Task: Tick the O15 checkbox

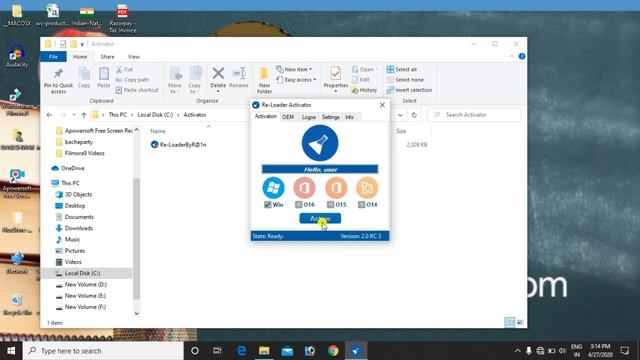Action: pyautogui.click(x=331, y=204)
